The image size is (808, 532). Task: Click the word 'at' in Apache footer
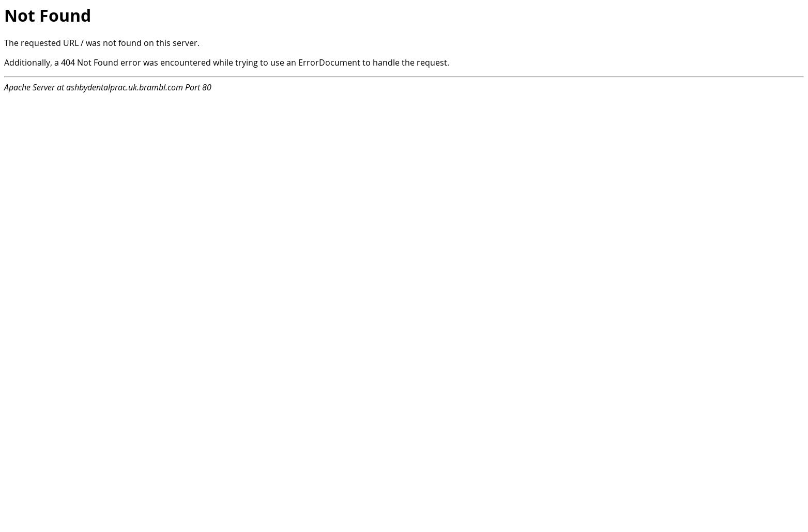coord(60,87)
